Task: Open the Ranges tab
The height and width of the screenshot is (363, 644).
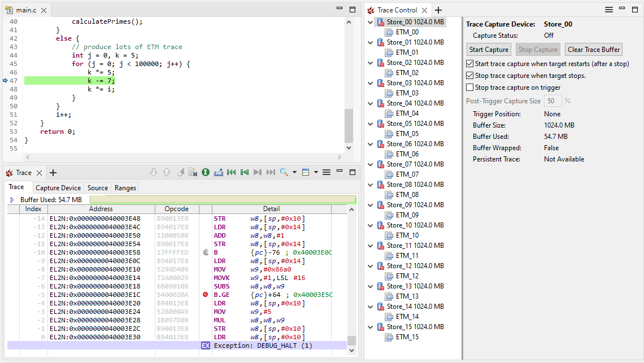Action: tap(125, 187)
